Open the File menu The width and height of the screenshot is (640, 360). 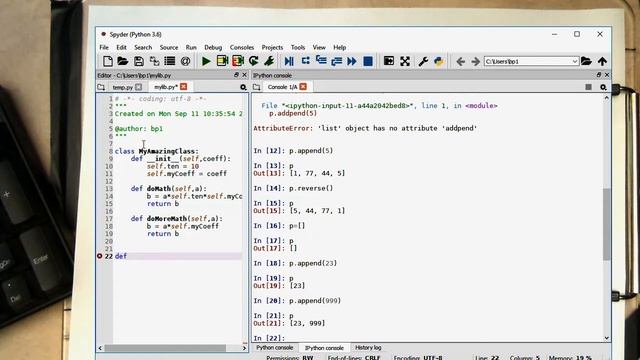pos(104,47)
